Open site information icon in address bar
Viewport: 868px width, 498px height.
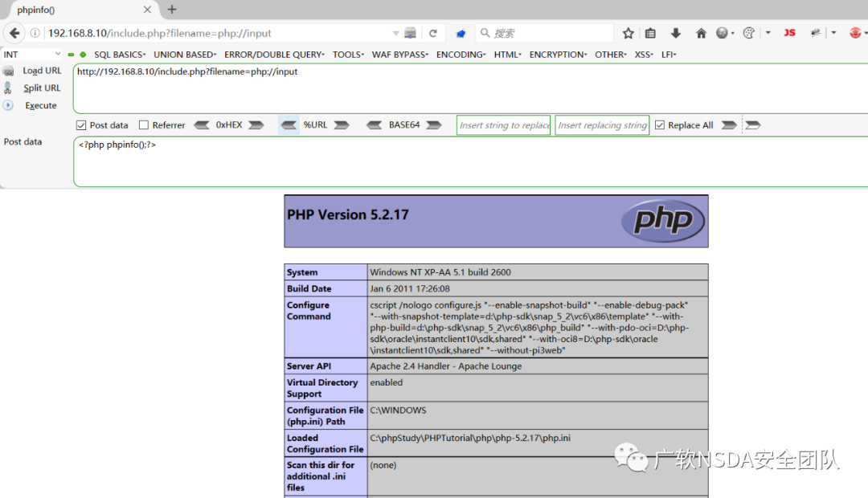pos(35,33)
